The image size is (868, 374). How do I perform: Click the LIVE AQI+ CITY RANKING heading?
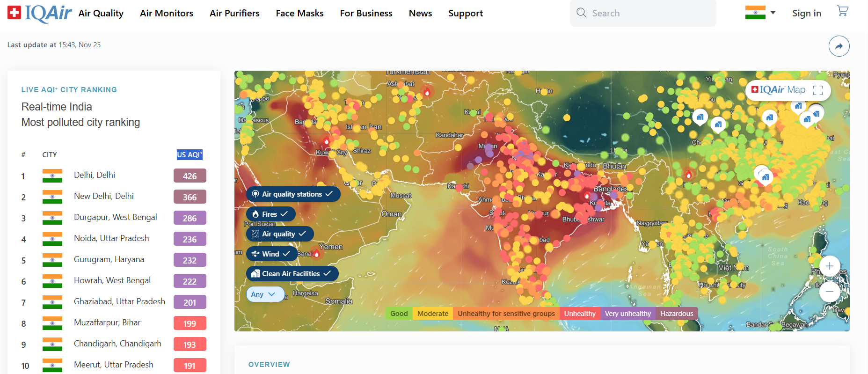[69, 89]
